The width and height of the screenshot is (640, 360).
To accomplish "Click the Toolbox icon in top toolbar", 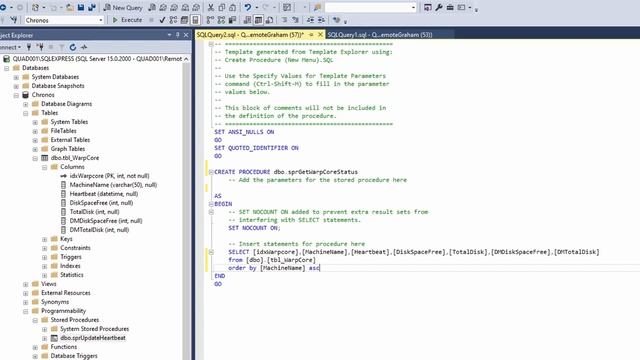I will click(450, 7).
